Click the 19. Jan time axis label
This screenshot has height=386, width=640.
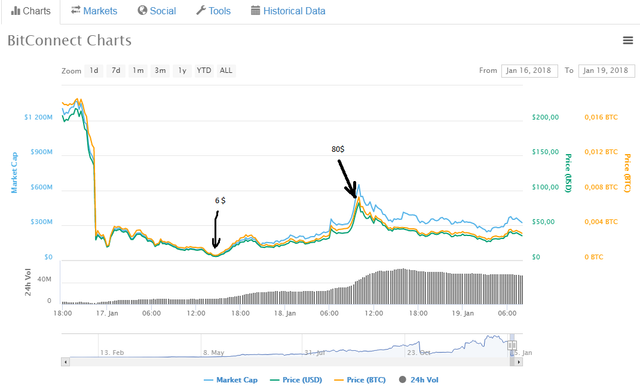click(463, 313)
